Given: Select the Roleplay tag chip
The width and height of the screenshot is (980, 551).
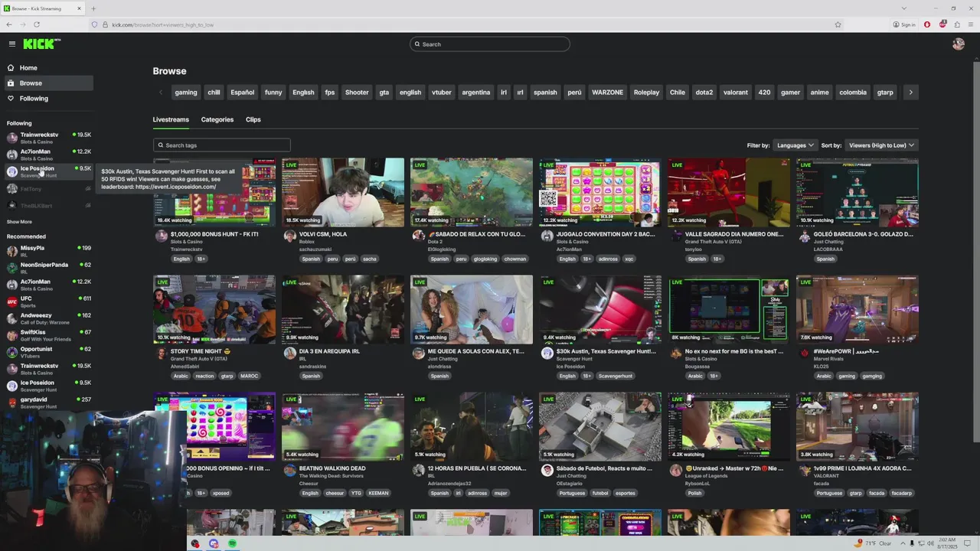Looking at the screenshot, I should click(646, 93).
